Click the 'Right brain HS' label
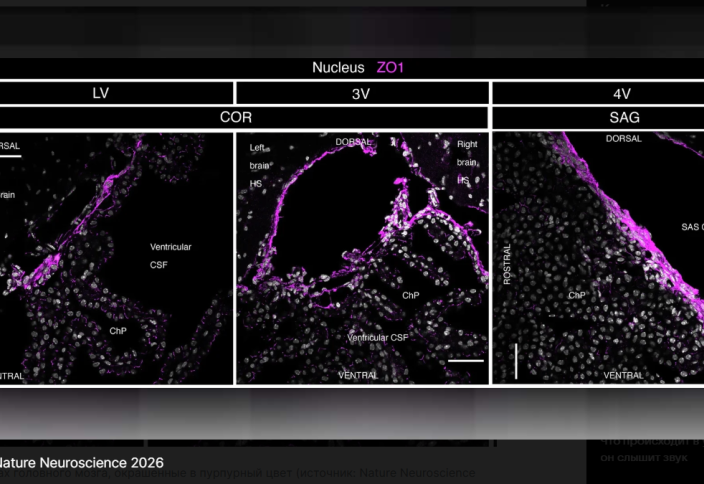 pyautogui.click(x=467, y=161)
